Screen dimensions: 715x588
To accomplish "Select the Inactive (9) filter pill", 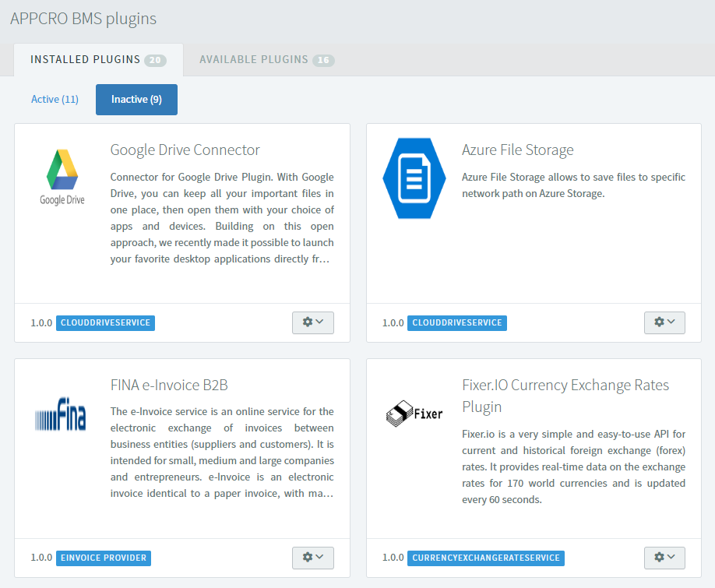I will pos(136,100).
